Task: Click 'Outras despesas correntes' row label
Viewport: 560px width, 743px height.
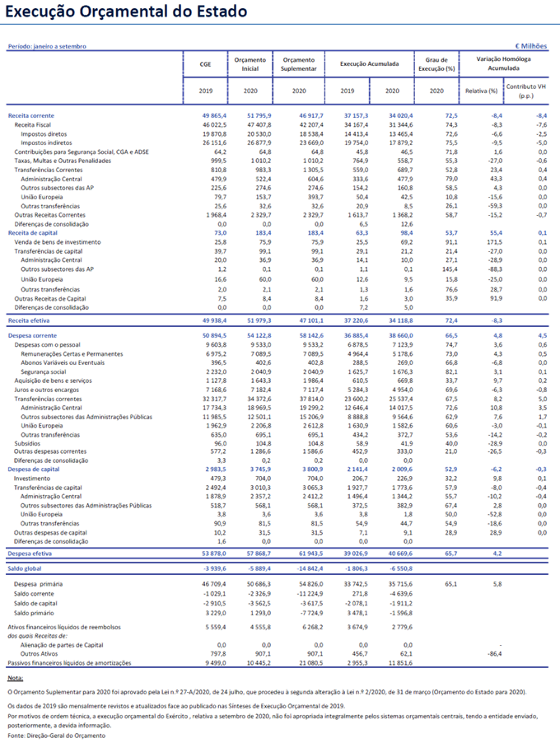Action: (x=50, y=451)
